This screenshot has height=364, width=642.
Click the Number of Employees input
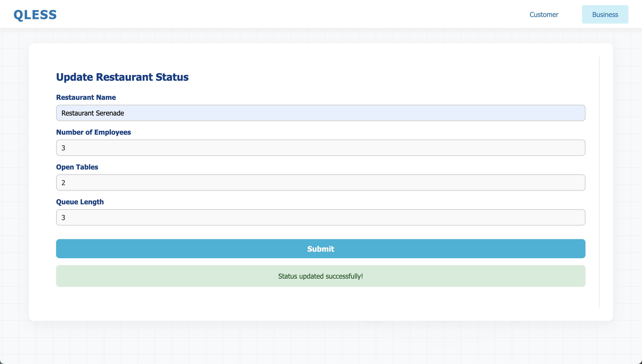click(320, 148)
